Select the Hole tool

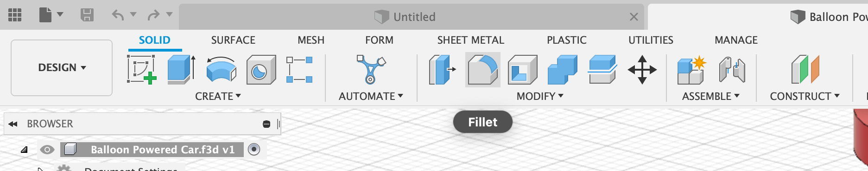(261, 70)
